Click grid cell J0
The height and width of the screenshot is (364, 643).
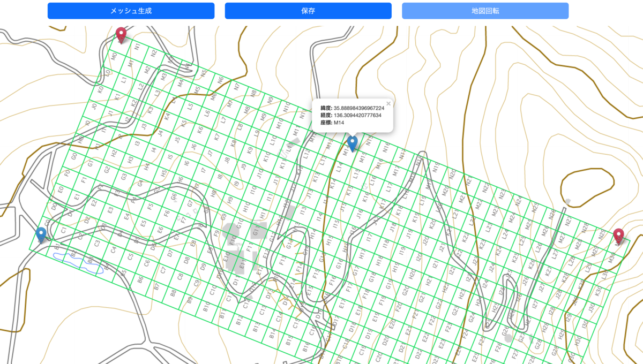[94, 106]
